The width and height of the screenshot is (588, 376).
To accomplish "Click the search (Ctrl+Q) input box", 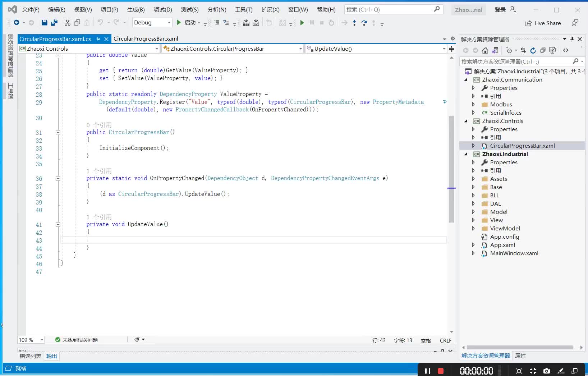I will point(393,9).
